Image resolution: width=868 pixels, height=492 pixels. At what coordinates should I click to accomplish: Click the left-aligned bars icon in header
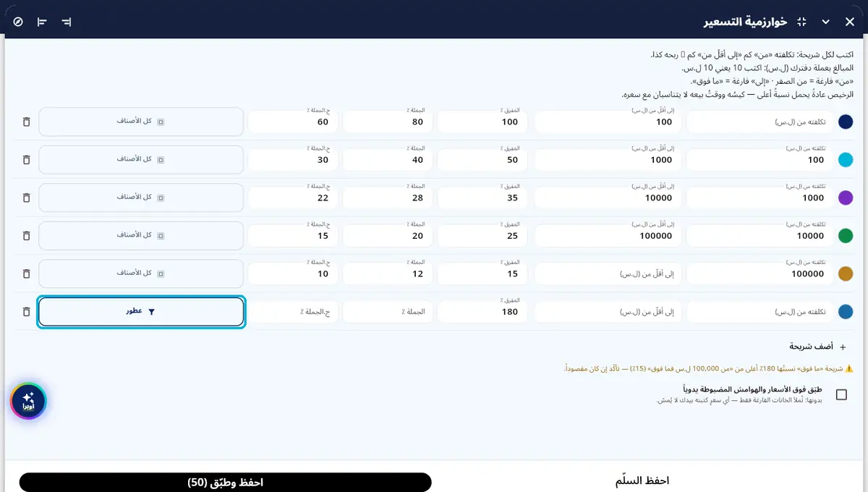pos(42,22)
